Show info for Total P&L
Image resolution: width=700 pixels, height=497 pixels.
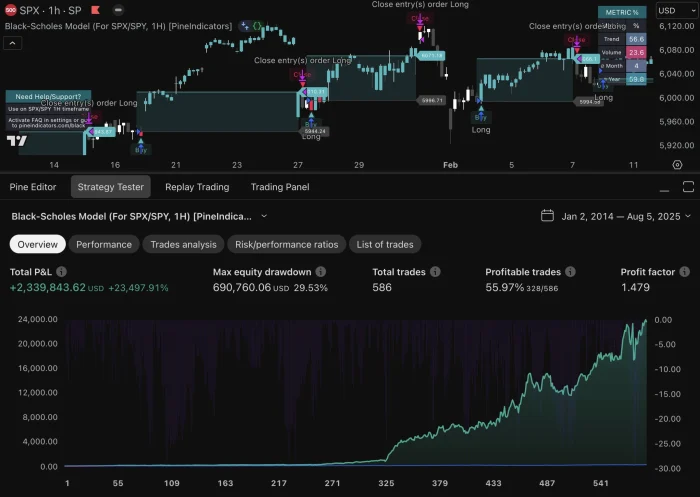point(62,272)
